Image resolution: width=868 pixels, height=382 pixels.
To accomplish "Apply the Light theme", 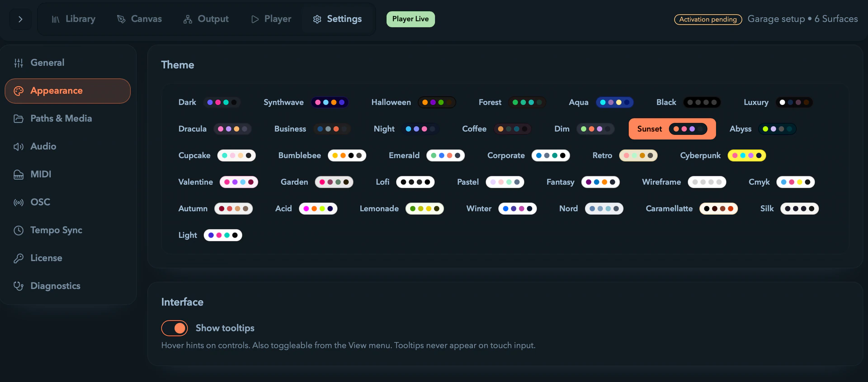I will (x=210, y=235).
